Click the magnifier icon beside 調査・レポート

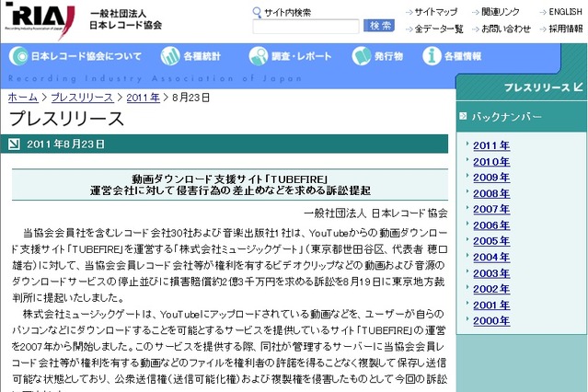(x=259, y=56)
